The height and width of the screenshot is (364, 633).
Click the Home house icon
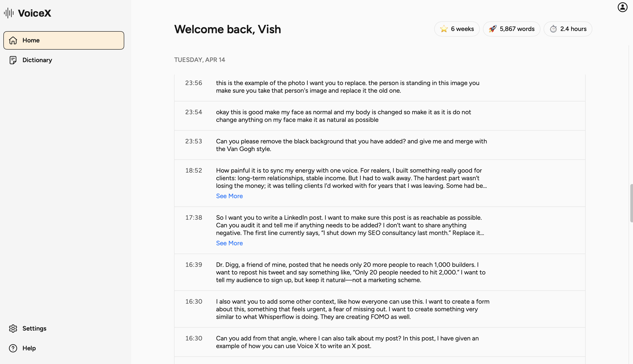13,40
